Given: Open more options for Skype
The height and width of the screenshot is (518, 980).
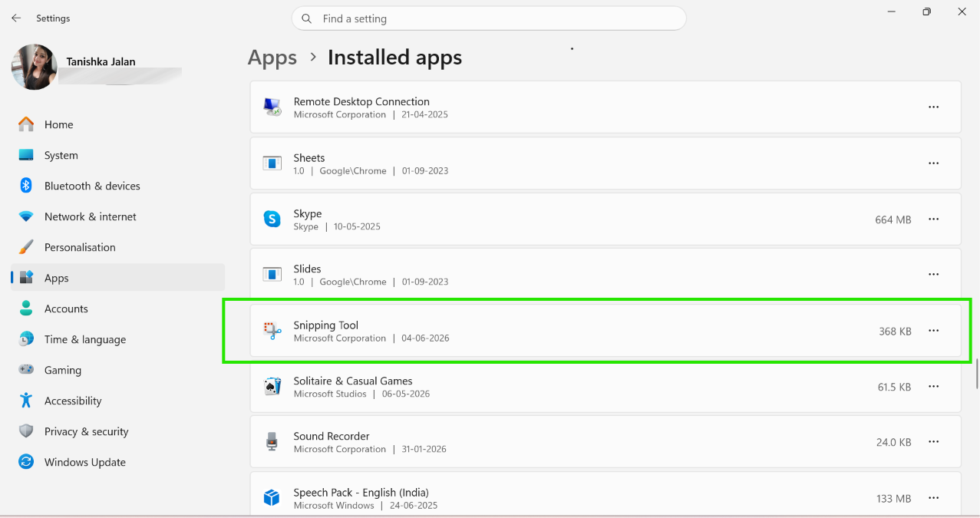Looking at the screenshot, I should point(933,219).
